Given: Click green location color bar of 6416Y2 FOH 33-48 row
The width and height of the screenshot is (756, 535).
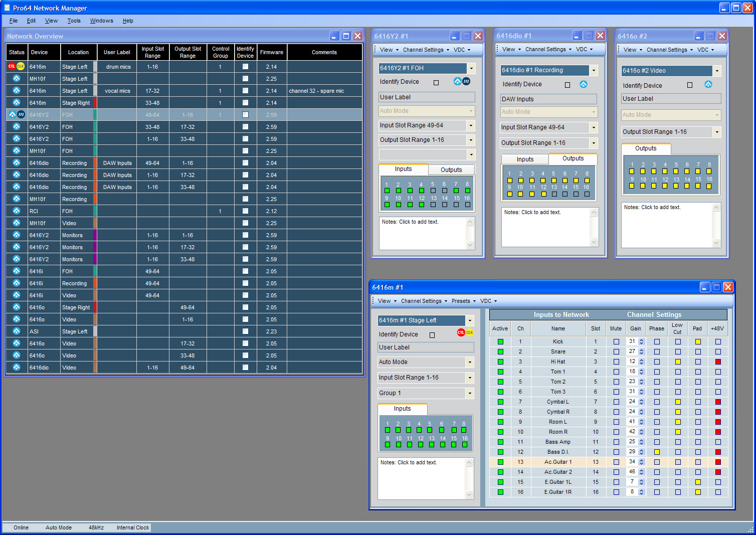Looking at the screenshot, I should click(x=95, y=127).
